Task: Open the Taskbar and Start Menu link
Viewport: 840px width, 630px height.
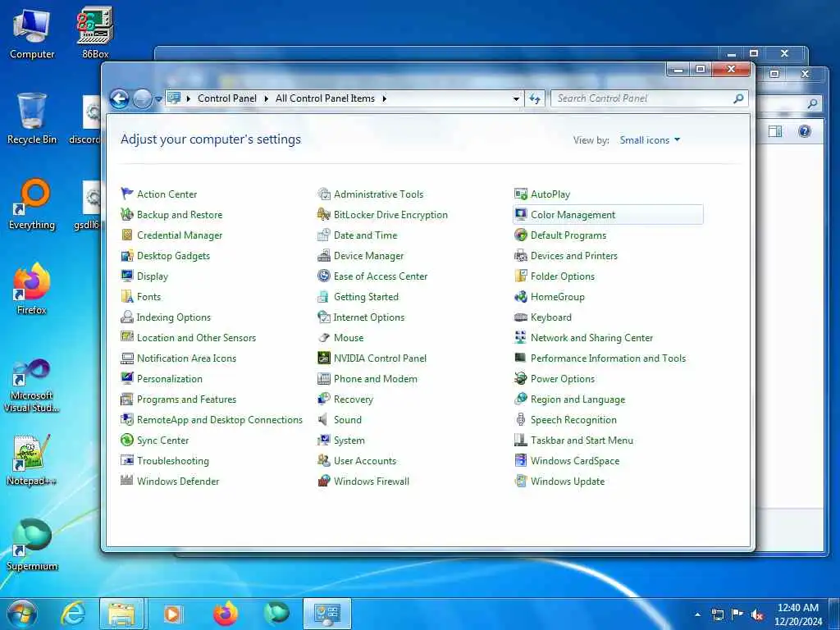Action: 582,441
